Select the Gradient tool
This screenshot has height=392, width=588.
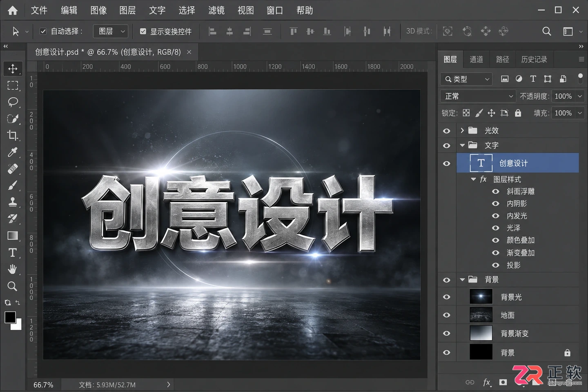(x=13, y=236)
